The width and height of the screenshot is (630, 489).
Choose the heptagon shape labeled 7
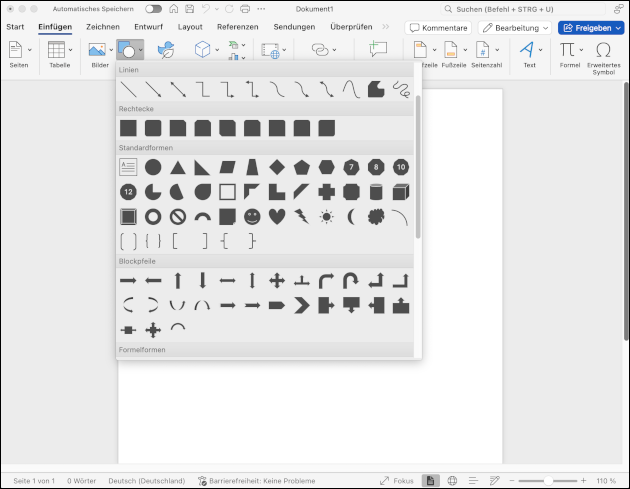click(352, 167)
